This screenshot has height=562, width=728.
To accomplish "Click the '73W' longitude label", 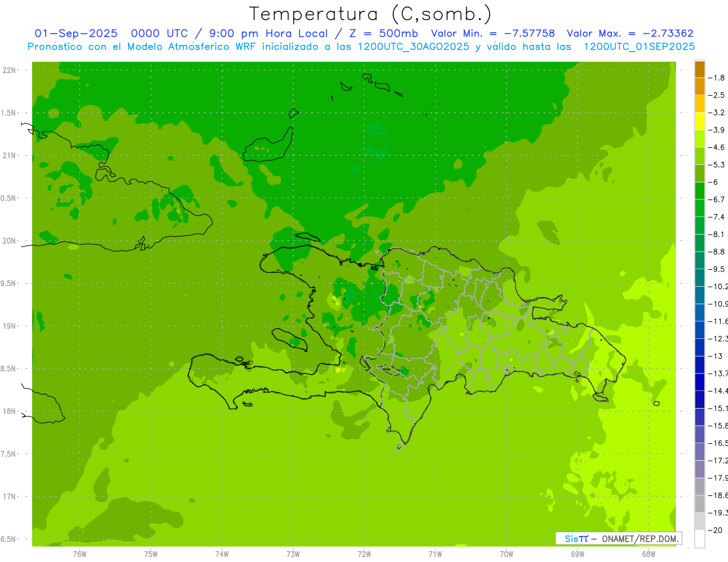I will [293, 555].
